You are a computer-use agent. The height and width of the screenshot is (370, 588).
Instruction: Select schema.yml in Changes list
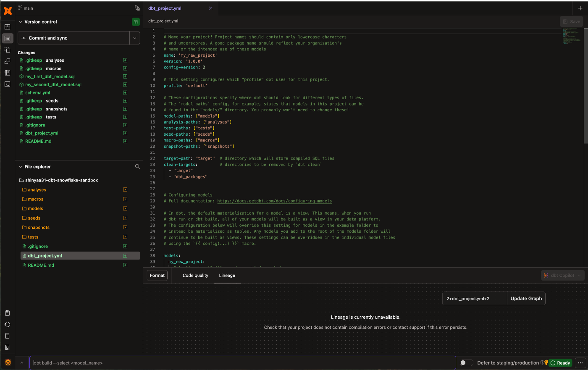[37, 93]
